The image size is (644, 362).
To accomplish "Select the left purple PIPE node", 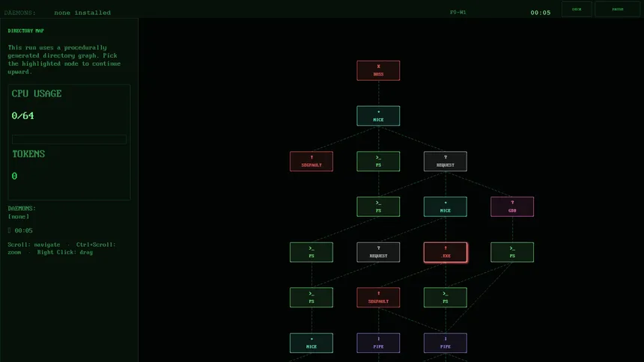I will click(378, 343).
